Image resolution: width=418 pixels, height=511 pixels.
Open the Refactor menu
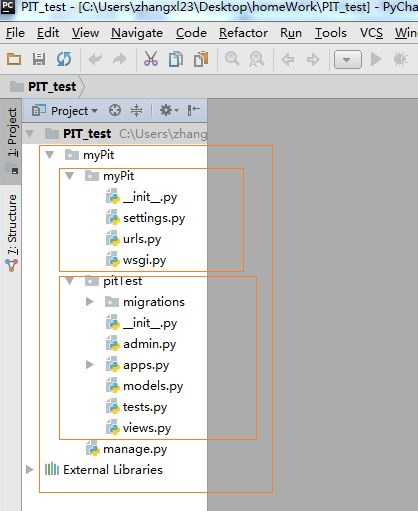(243, 33)
